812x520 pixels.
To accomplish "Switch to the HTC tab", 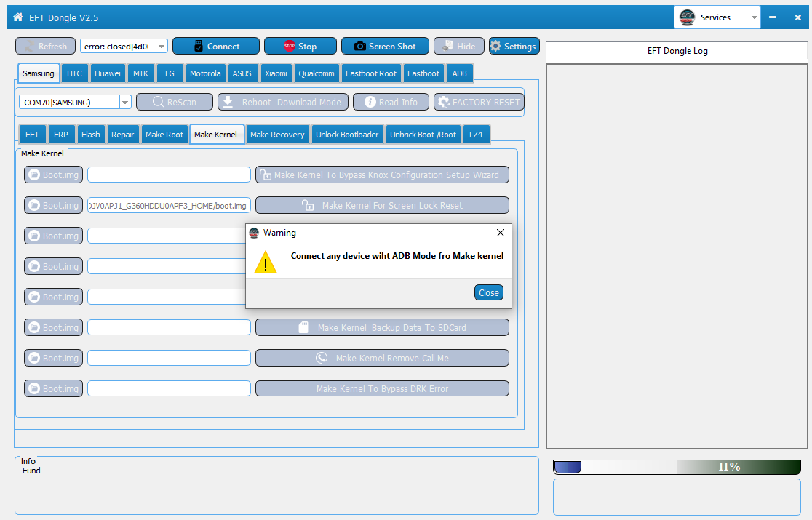I will (x=74, y=73).
